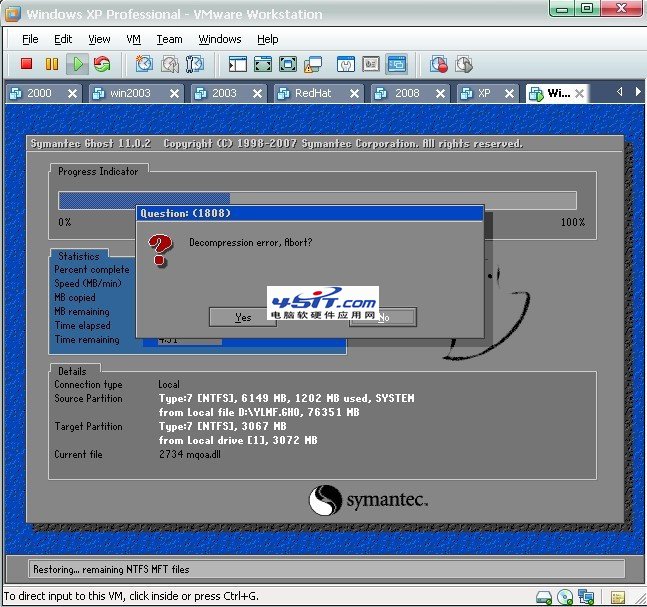The height and width of the screenshot is (607, 647).
Task: Click the Ghost progress indicator bar
Action: (x=317, y=201)
